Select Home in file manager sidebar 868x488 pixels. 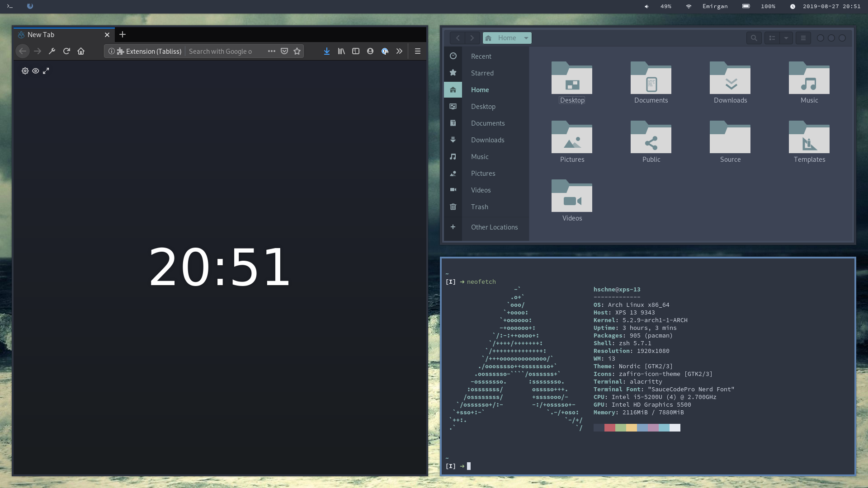click(486, 89)
